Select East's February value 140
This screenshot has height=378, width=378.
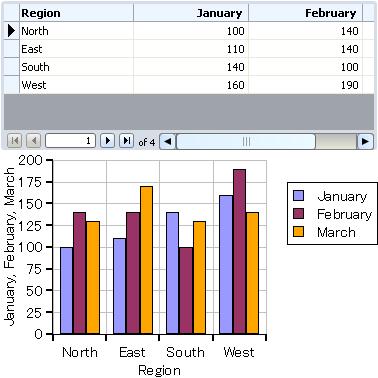tap(305, 49)
